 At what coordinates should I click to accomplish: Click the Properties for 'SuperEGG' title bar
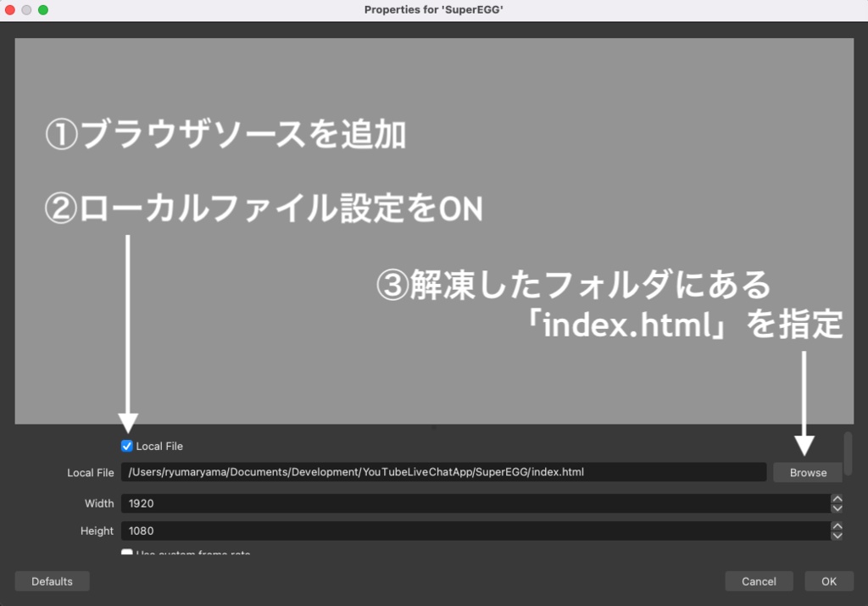coord(434,9)
